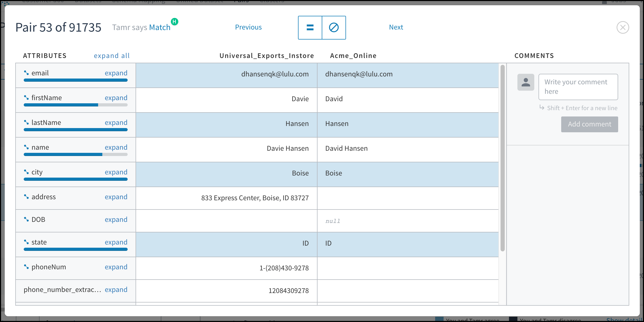Click the ML icon beside phoneNum attribute
644x322 pixels.
tap(26, 267)
